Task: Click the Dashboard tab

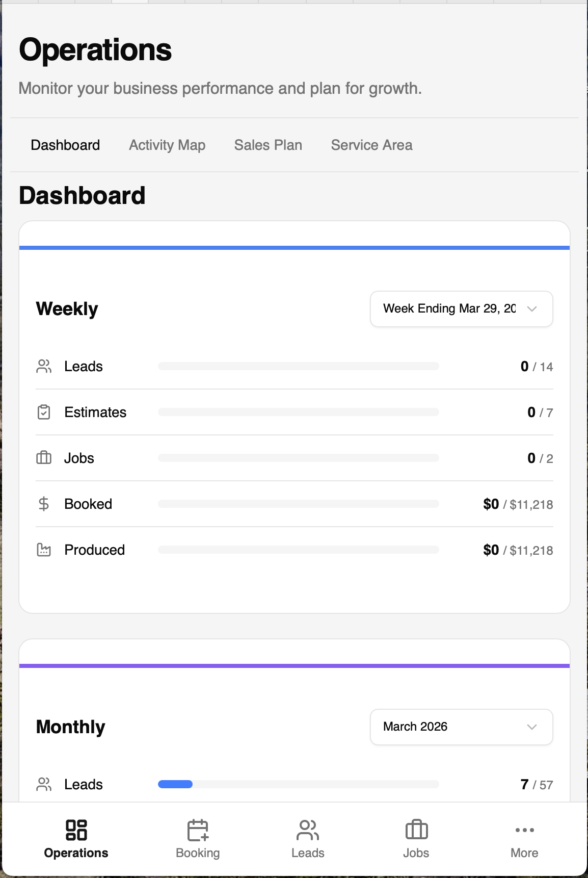Action: click(66, 145)
